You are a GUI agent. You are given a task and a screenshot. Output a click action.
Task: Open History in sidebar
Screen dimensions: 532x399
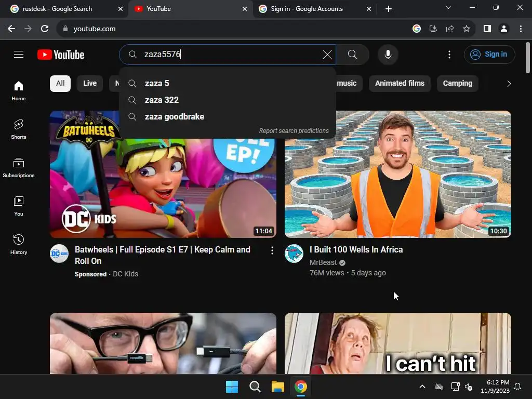pos(19,244)
